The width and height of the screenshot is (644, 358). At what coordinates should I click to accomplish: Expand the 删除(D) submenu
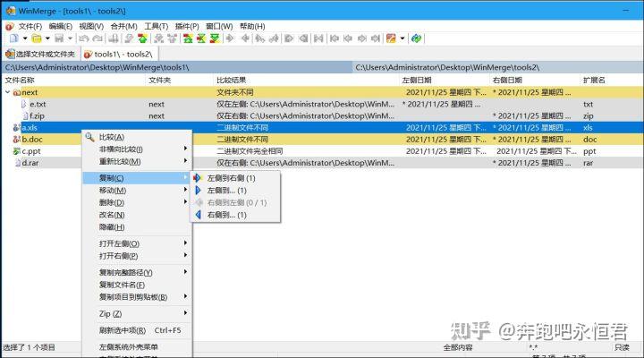pos(137,202)
